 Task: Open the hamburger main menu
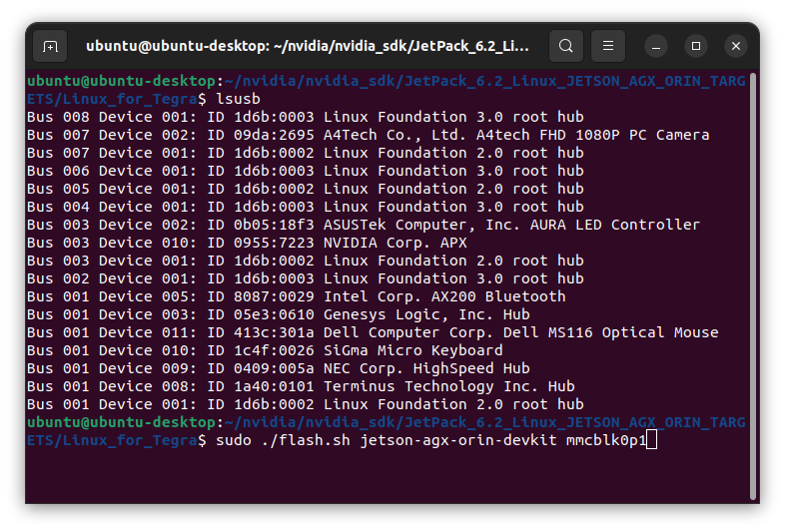[x=608, y=46]
